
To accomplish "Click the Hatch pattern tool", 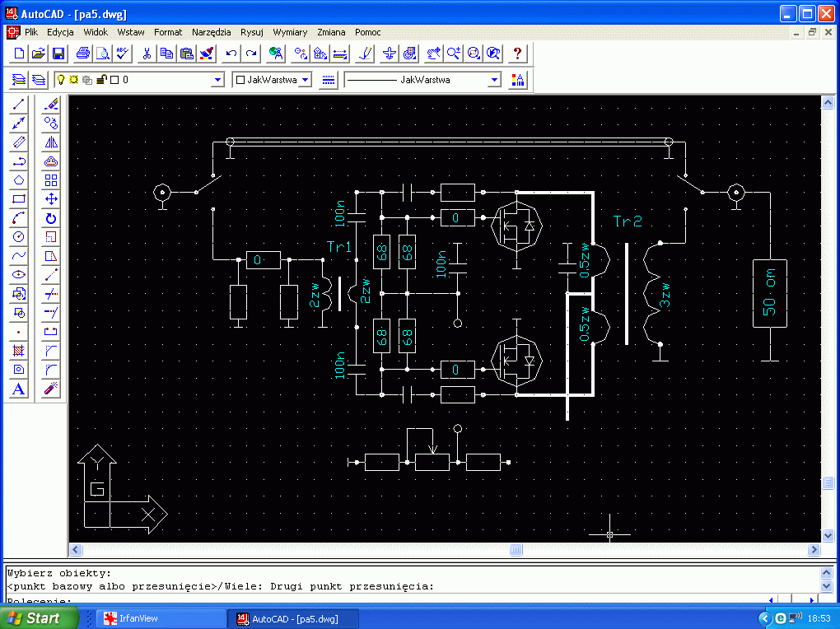I will tap(20, 351).
